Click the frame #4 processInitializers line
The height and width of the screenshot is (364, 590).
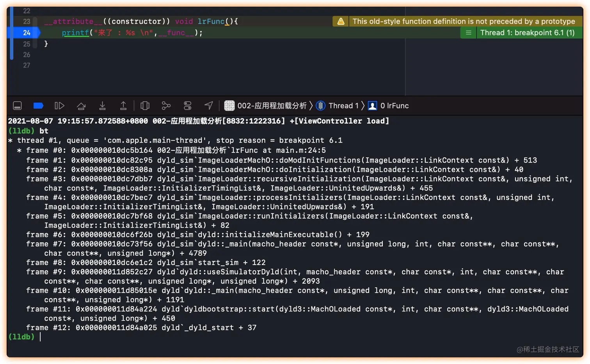point(290,202)
